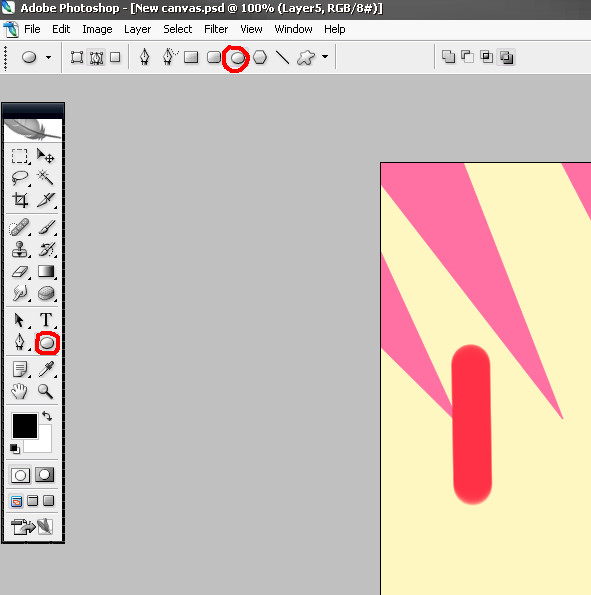Click the black foreground color swatch
This screenshot has height=595, width=591.
click(x=25, y=426)
